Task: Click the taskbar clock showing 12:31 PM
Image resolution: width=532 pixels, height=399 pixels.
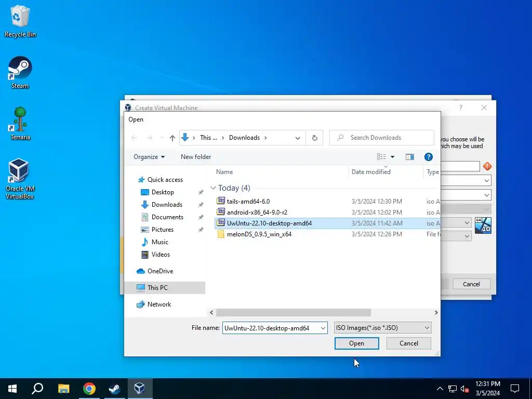Action: 487,389
